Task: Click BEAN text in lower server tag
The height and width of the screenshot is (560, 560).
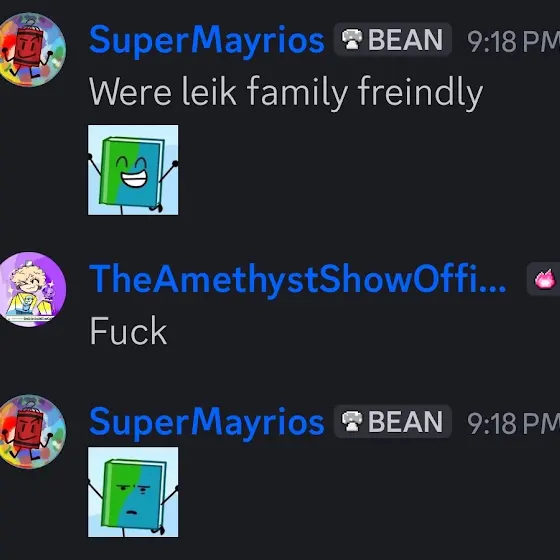Action: (x=406, y=422)
